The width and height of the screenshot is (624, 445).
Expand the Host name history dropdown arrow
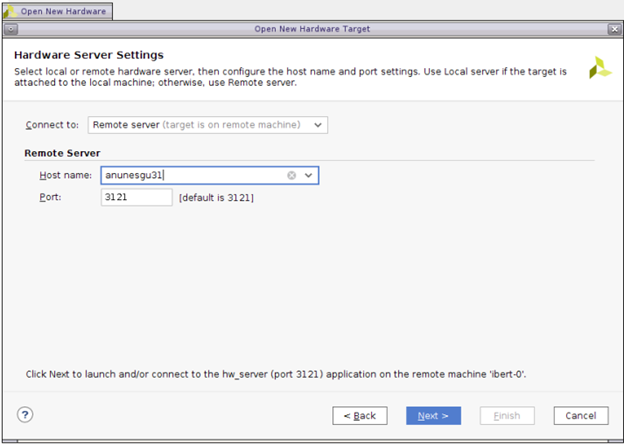pyautogui.click(x=309, y=175)
